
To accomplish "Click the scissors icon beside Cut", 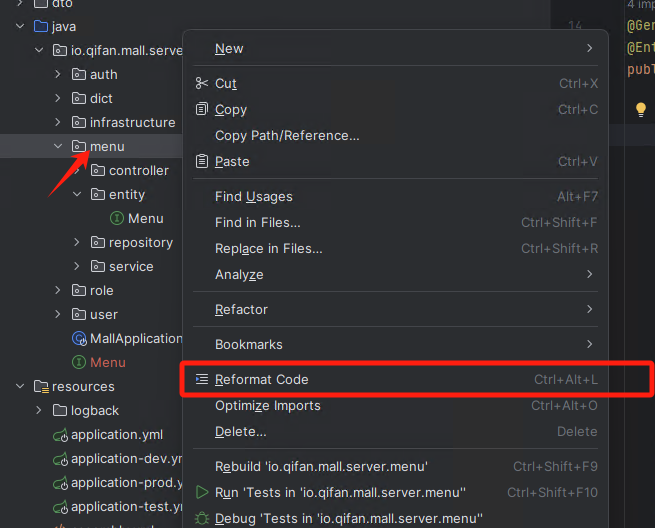I will (x=202, y=84).
